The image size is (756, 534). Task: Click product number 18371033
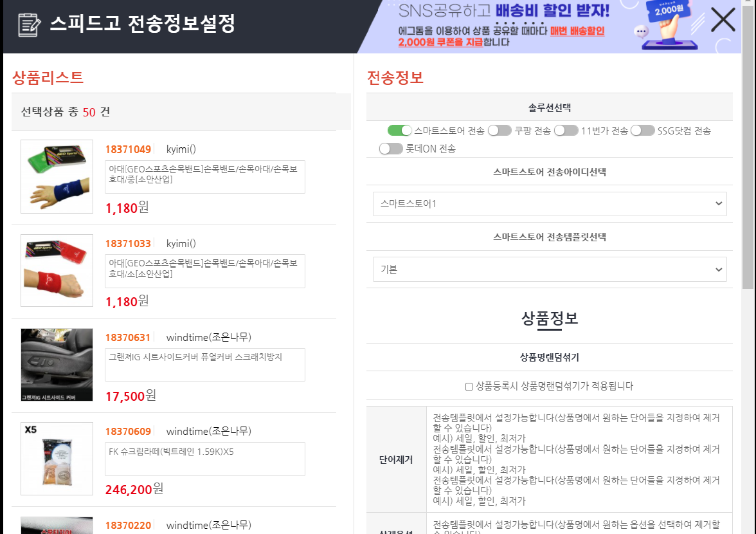click(x=128, y=244)
